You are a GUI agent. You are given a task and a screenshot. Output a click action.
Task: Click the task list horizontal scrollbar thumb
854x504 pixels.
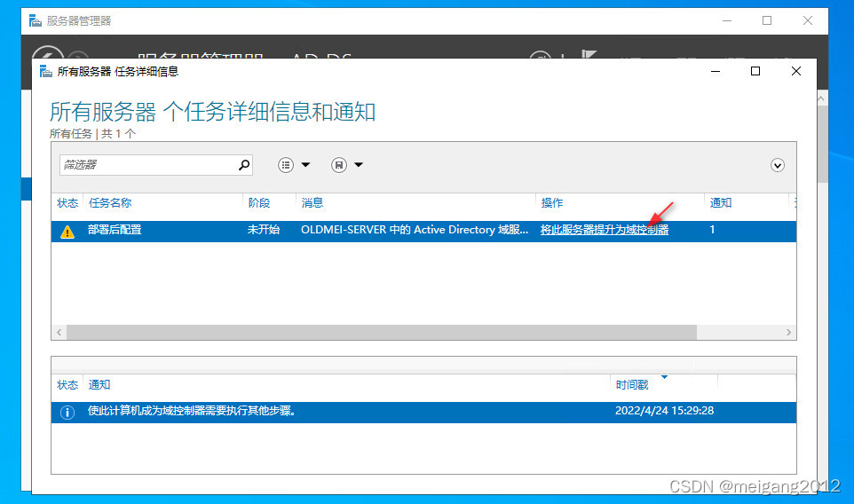click(x=381, y=332)
